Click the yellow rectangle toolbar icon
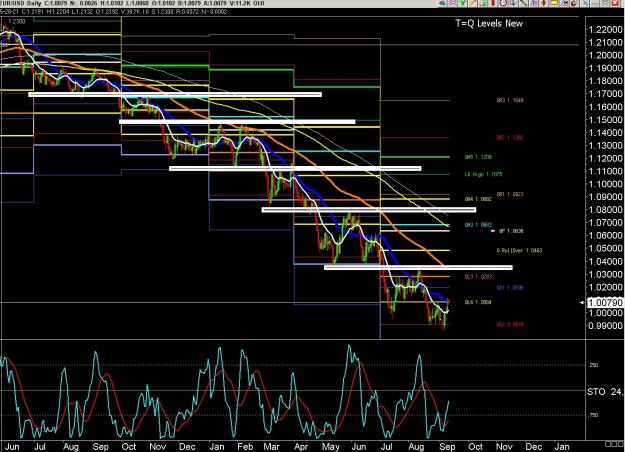 coord(554,3)
